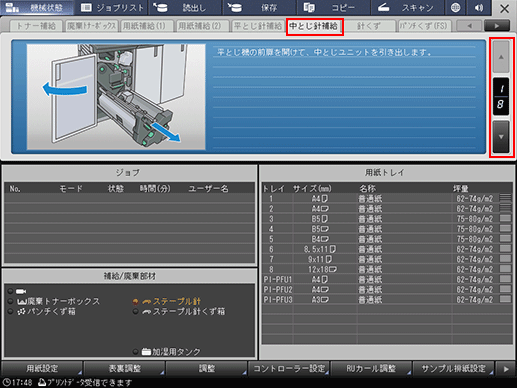Select the トナー補給 tab
Viewport: 517px width, 388px height.
click(36, 26)
